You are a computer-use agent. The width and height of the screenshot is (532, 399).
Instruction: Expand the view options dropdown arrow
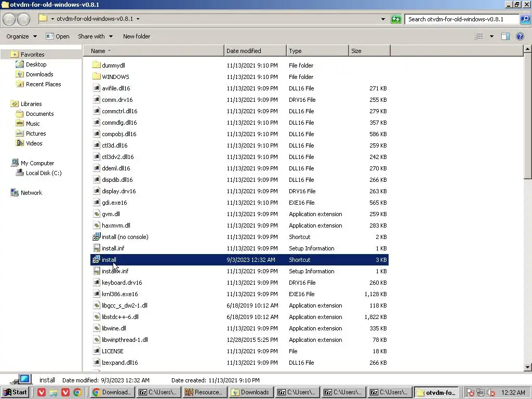(x=491, y=36)
